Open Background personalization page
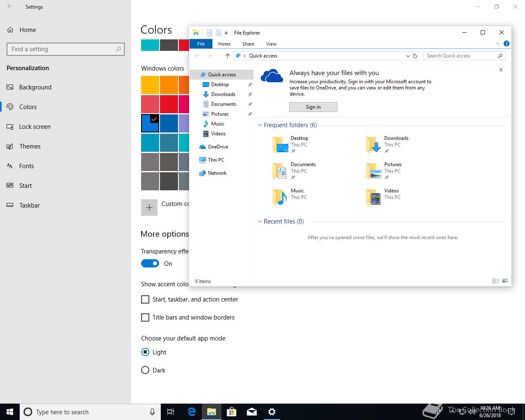Screen dimensions: 525x420 [x=66, y=87]
